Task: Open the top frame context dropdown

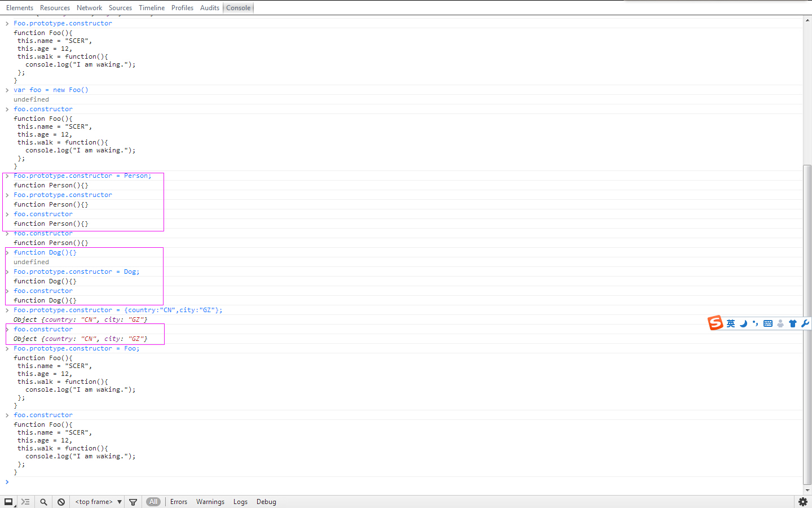Action: click(x=99, y=502)
